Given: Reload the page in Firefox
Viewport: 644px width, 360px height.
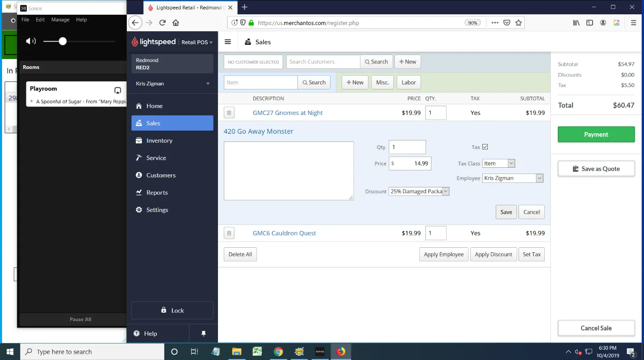Looking at the screenshot, I should pos(163,23).
